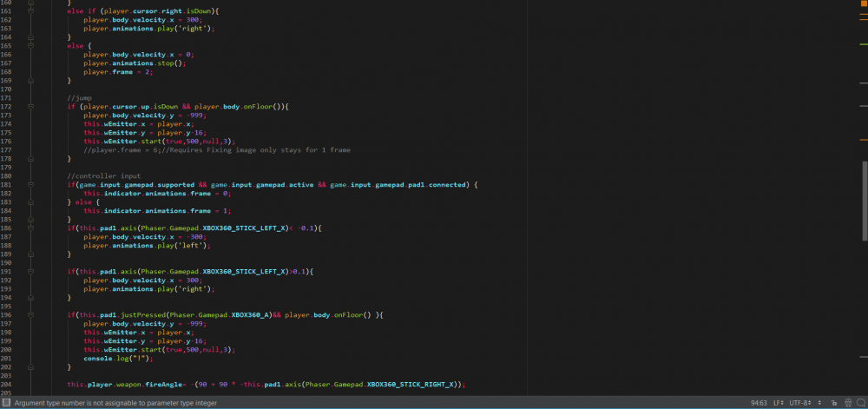Click the 94:63 caret position indicator

(x=759, y=403)
